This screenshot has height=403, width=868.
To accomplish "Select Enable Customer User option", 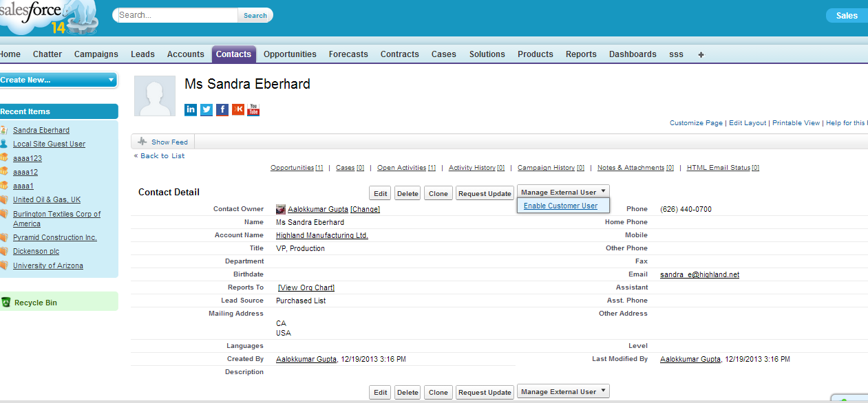I will pos(560,206).
